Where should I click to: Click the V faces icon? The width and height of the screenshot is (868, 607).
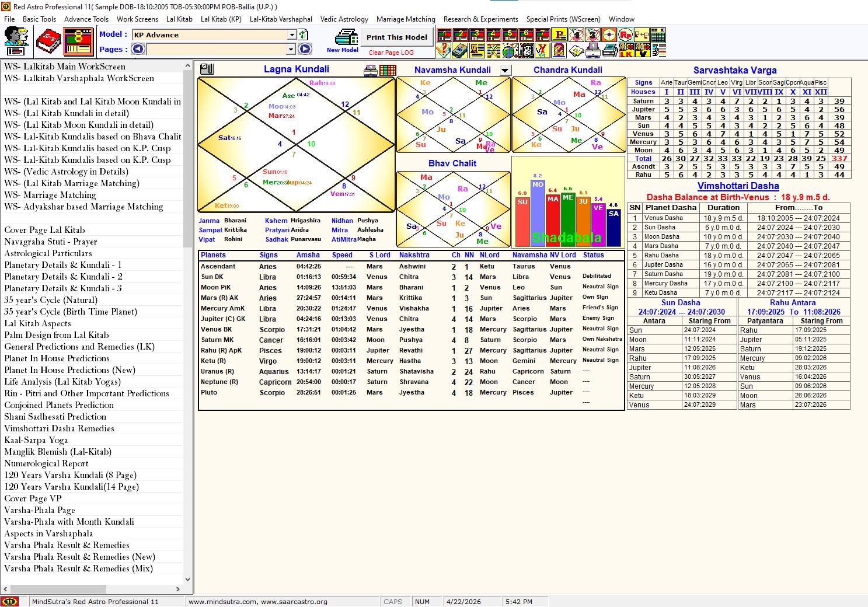pyautogui.click(x=643, y=51)
